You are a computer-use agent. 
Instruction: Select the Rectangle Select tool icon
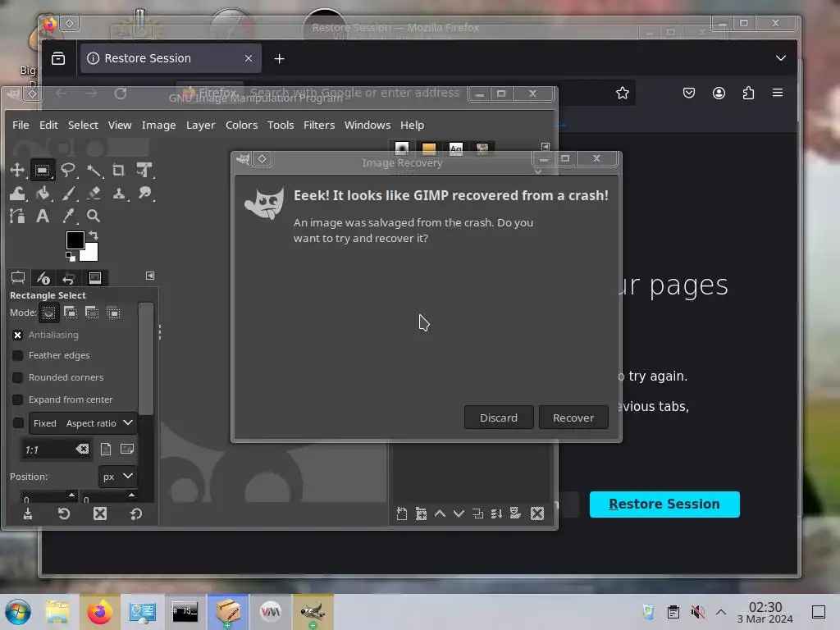point(43,171)
